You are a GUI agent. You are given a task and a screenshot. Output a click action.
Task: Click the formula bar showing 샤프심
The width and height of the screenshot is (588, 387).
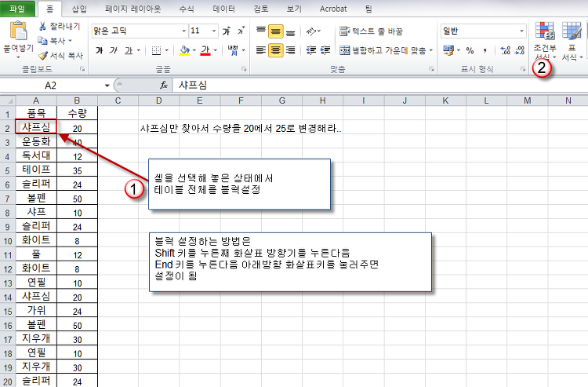point(379,86)
